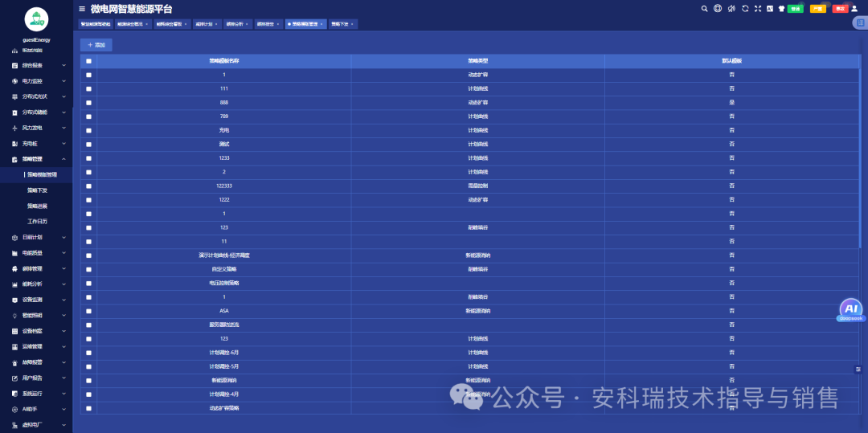Screen dimensions: 868x433
Task: Open 策略下发 in the sidebar submenu
Action: (38, 190)
